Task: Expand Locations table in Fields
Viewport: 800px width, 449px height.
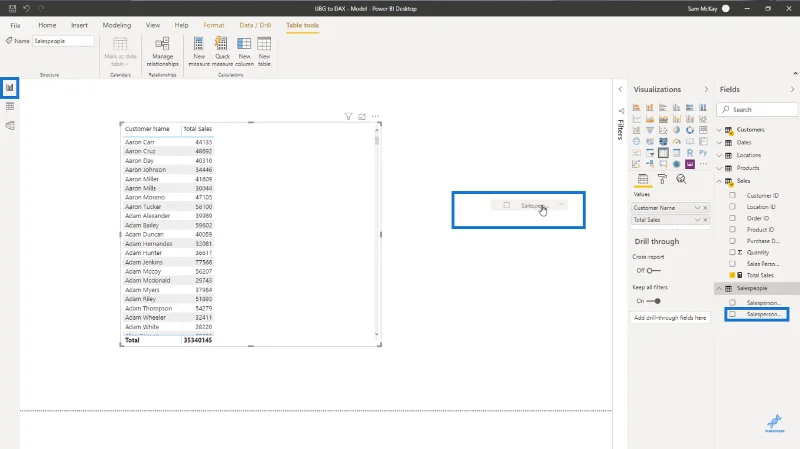Action: (719, 155)
